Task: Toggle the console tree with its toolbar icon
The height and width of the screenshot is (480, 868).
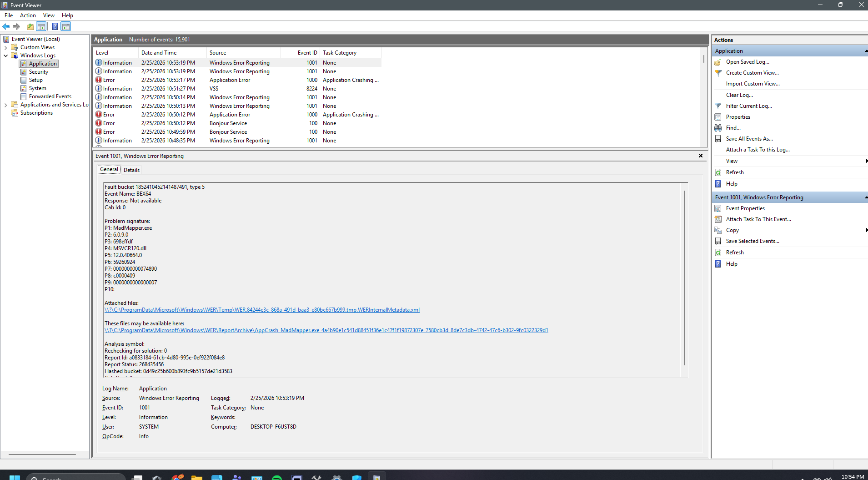Action: [41, 26]
